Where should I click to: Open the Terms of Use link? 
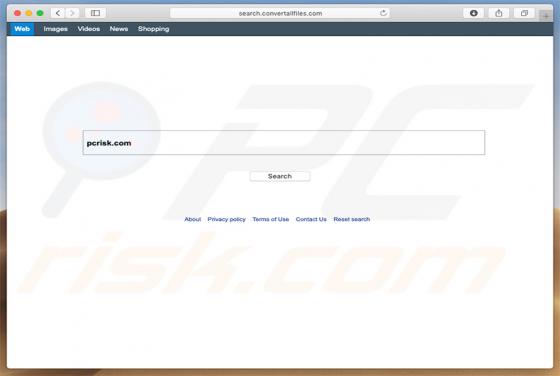pyautogui.click(x=271, y=219)
